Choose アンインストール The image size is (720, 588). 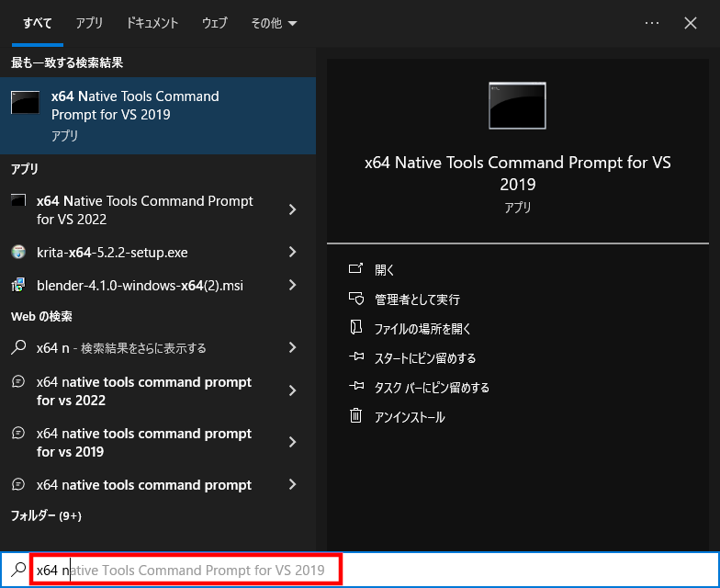(410, 417)
